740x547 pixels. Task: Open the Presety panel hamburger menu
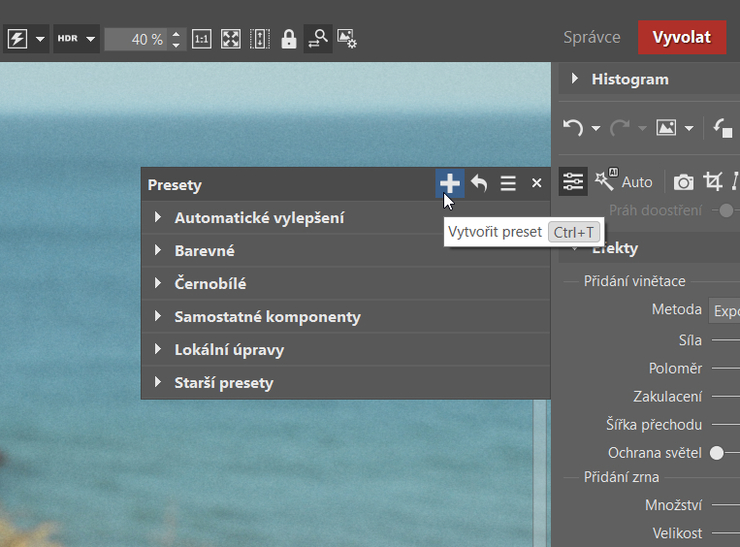[x=508, y=184]
